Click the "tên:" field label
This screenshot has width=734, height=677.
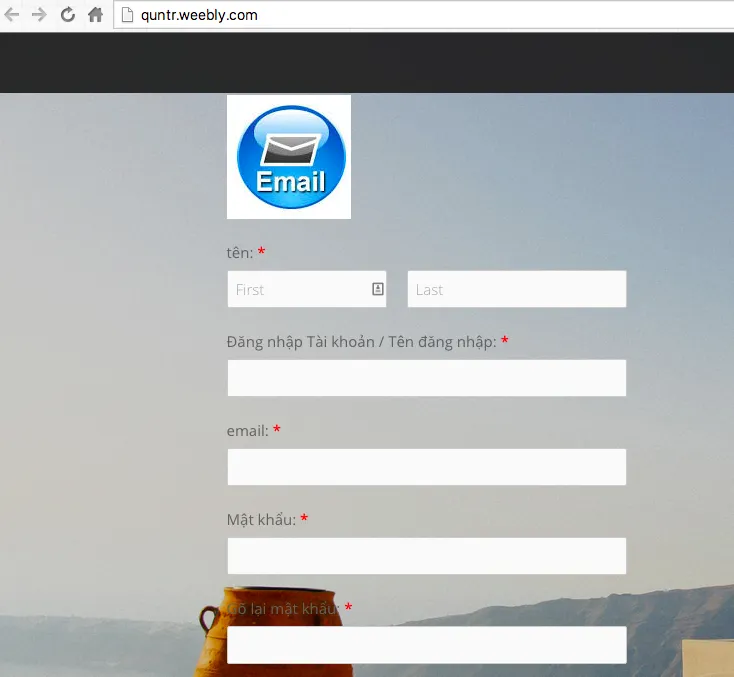(240, 253)
